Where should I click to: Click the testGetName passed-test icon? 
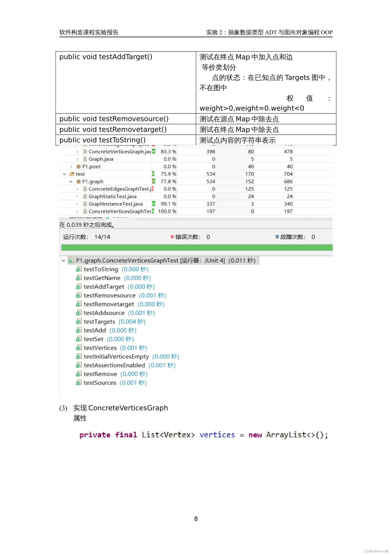pyautogui.click(x=79, y=278)
